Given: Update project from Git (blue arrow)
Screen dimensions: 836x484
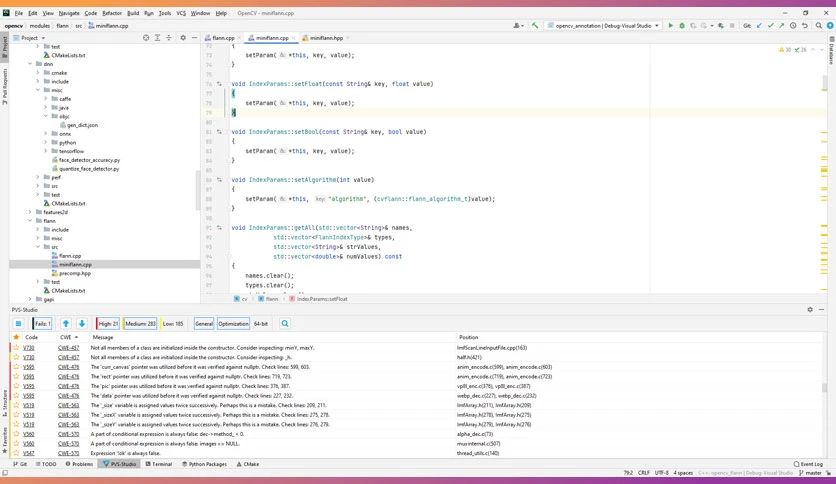Looking at the screenshot, I should (x=759, y=26).
